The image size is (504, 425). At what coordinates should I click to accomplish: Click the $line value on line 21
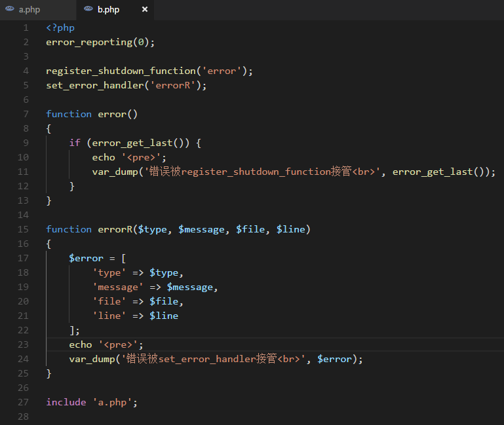click(164, 316)
